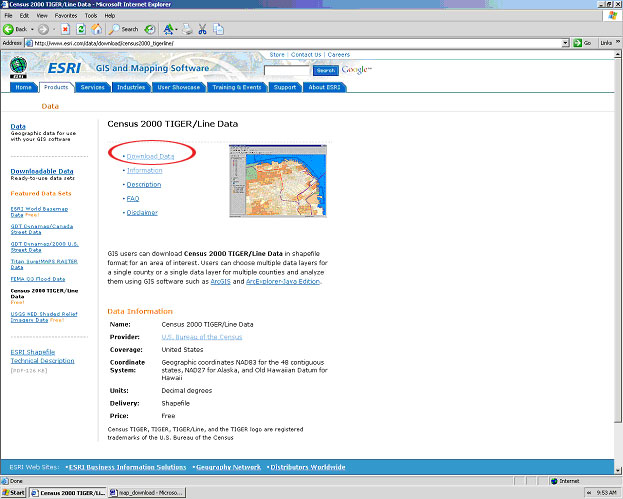This screenshot has width=623, height=499.
Task: Click the text size A icon
Action: tap(168, 29)
